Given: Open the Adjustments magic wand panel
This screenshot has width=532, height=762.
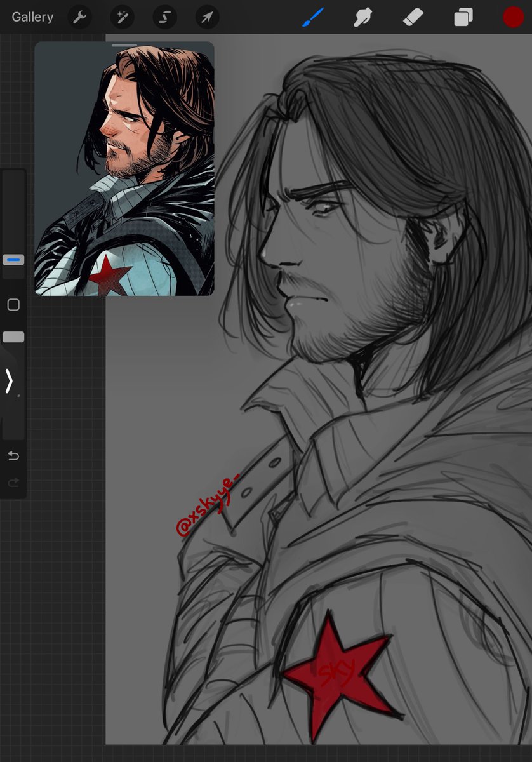Looking at the screenshot, I should 122,17.
